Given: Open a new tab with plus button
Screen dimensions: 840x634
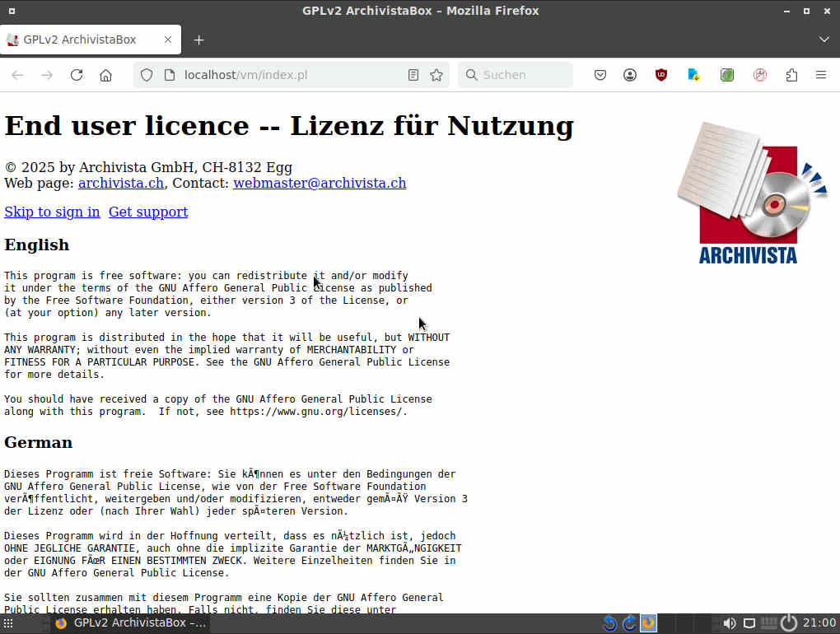Looking at the screenshot, I should pyautogui.click(x=198, y=40).
